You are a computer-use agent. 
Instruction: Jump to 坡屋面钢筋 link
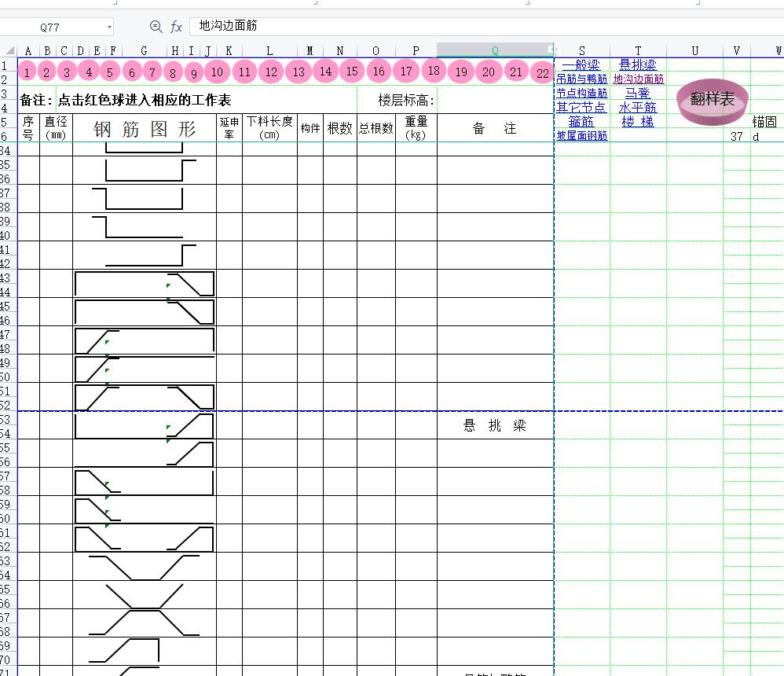pyautogui.click(x=581, y=136)
